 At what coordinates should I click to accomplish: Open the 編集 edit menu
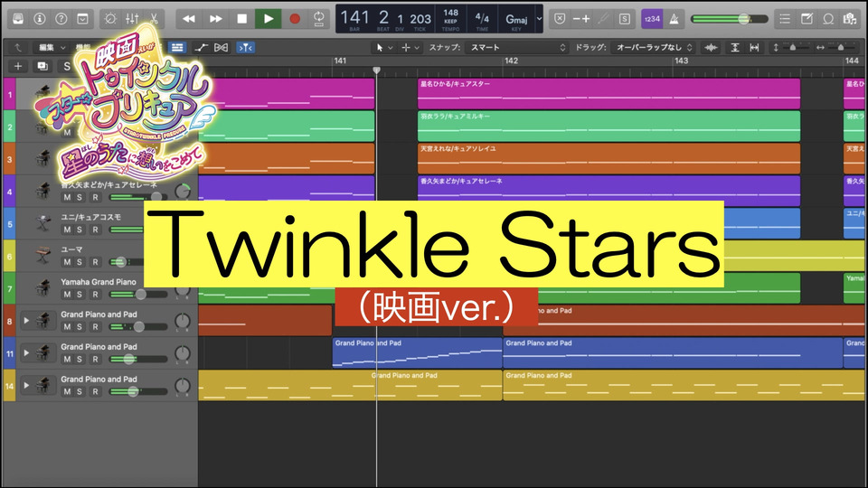[52, 48]
